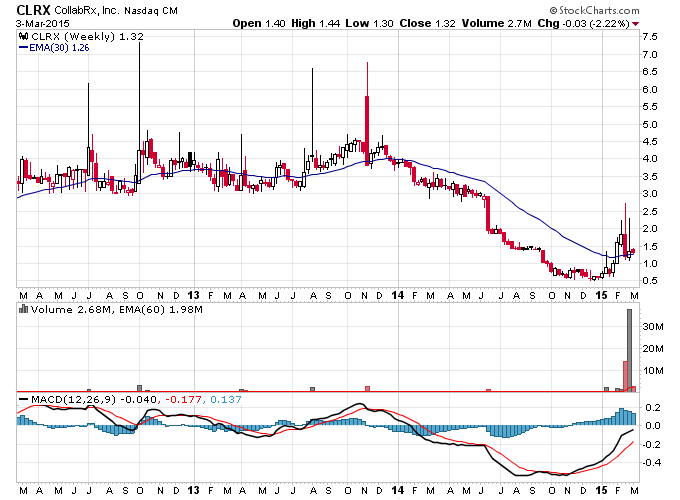Click the MACD(12,26,9) indicator label
The image size is (680, 500).
73,399
